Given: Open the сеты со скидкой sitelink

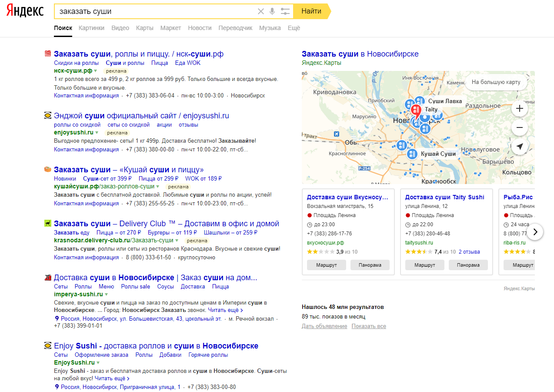Looking at the screenshot, I should tap(129, 125).
